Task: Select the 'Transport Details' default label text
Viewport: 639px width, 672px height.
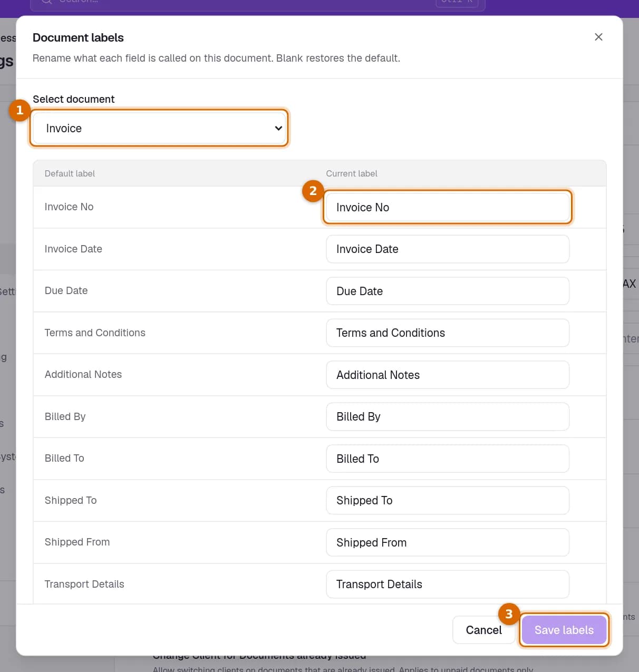Action: (84, 584)
